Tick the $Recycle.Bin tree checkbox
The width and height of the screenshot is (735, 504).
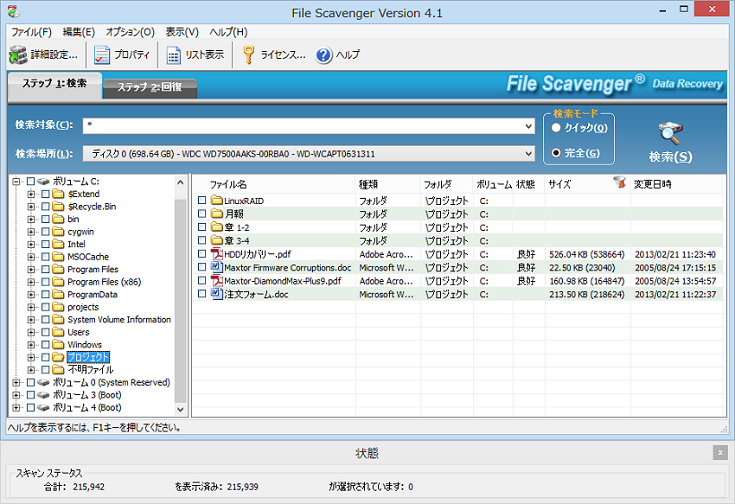tap(45, 206)
